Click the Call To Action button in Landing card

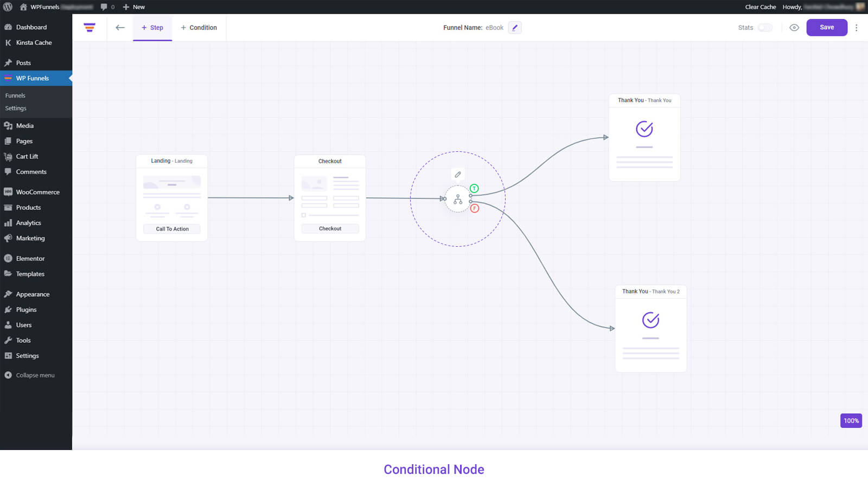(x=172, y=229)
